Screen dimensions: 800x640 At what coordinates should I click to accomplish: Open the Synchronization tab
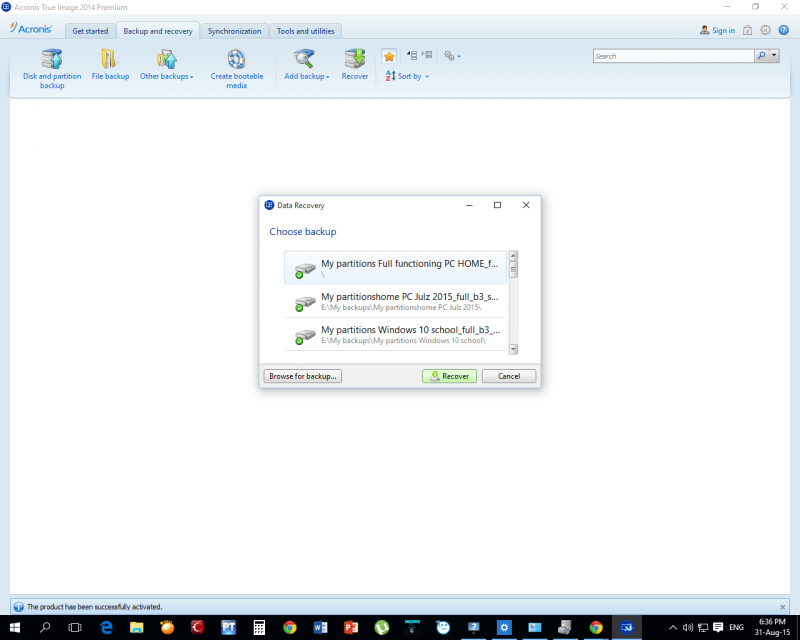click(234, 31)
